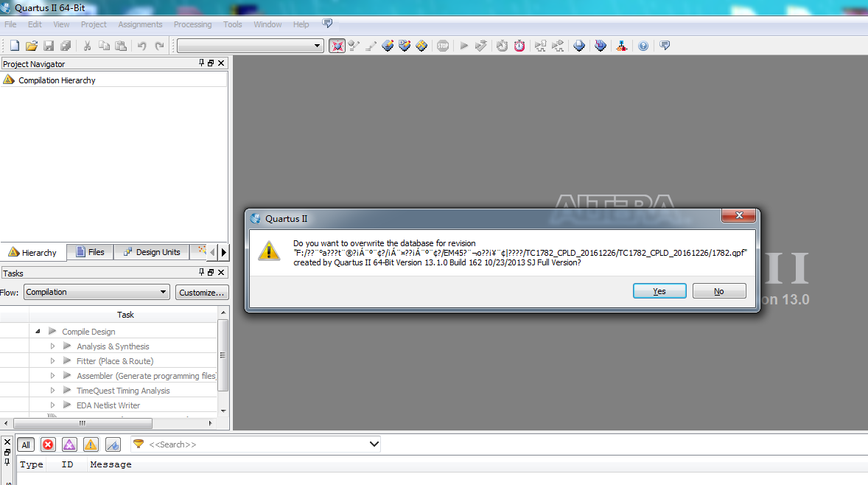Open the Processing menu

pyautogui.click(x=192, y=24)
